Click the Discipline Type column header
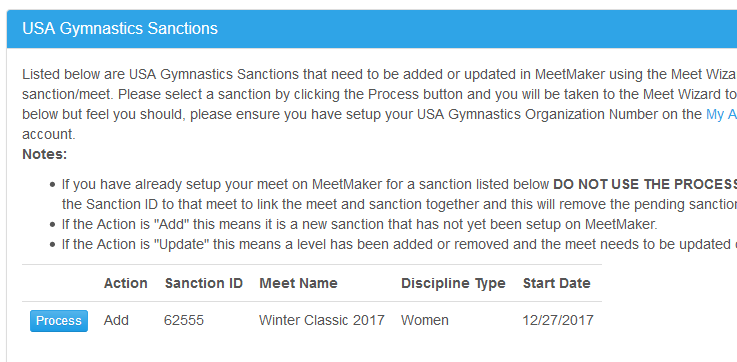737x362 pixels. point(453,283)
